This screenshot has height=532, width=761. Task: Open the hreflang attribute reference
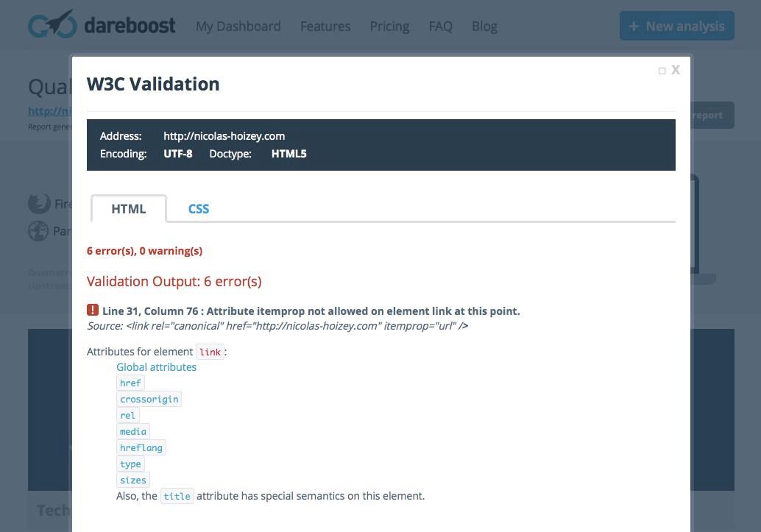click(141, 448)
